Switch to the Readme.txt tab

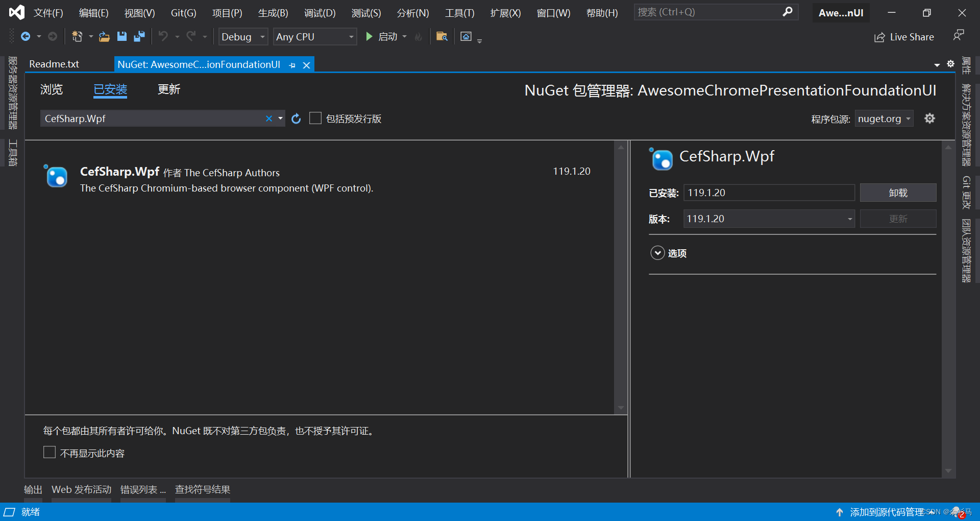coord(54,64)
